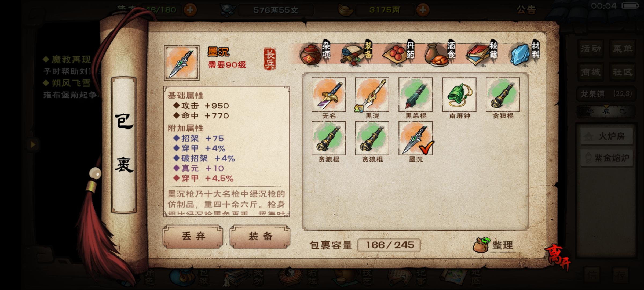Expand the left quest panel arrow
This screenshot has height=290, width=644.
(x=33, y=145)
